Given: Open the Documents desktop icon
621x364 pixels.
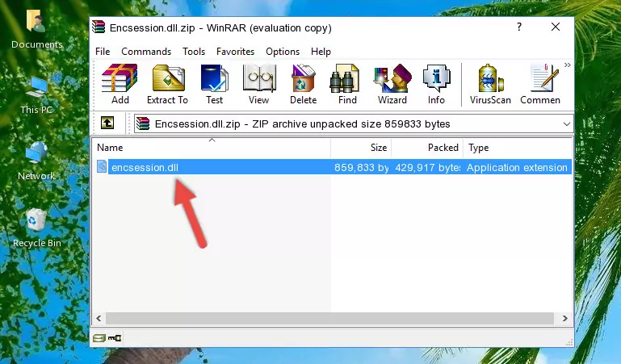Looking at the screenshot, I should click(x=36, y=30).
